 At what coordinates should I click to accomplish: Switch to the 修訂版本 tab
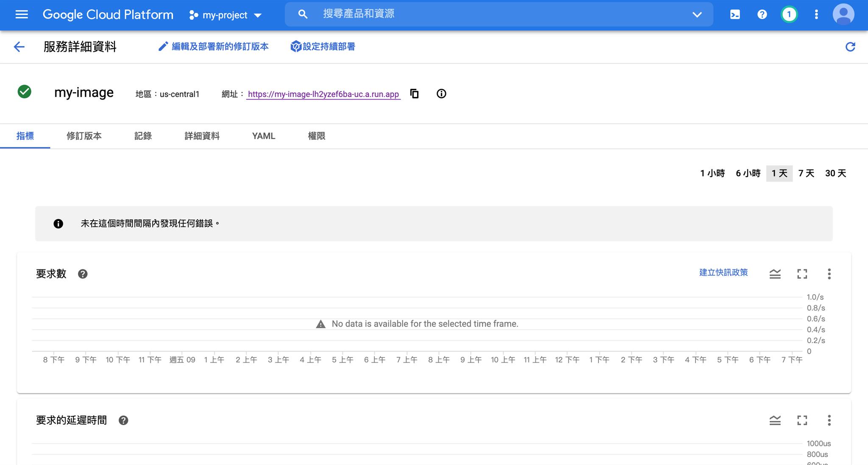click(x=84, y=136)
